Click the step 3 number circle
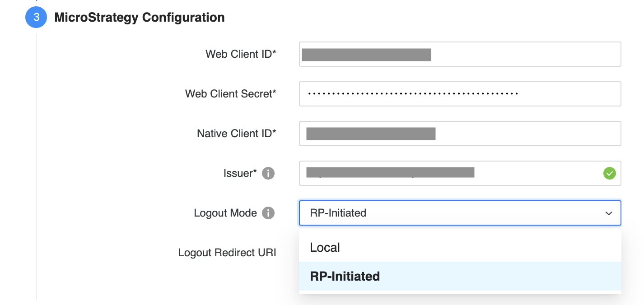This screenshot has height=305, width=644. pyautogui.click(x=36, y=18)
